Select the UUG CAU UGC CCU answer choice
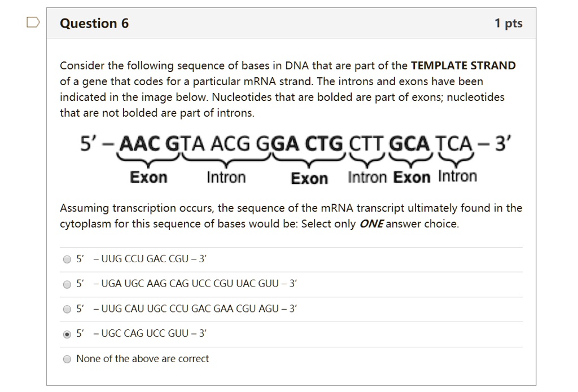Viewport: 578px width, 392px height. [67, 309]
